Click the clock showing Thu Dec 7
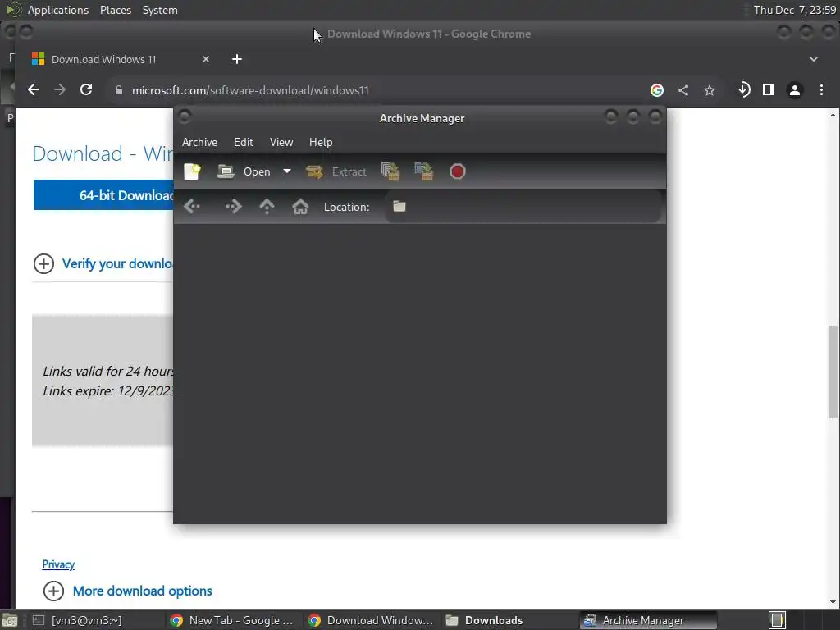Image resolution: width=840 pixels, height=630 pixels. click(x=794, y=10)
